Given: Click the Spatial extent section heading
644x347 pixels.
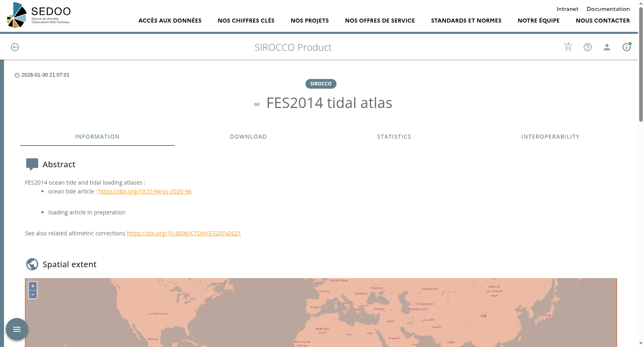Looking at the screenshot, I should tap(70, 264).
